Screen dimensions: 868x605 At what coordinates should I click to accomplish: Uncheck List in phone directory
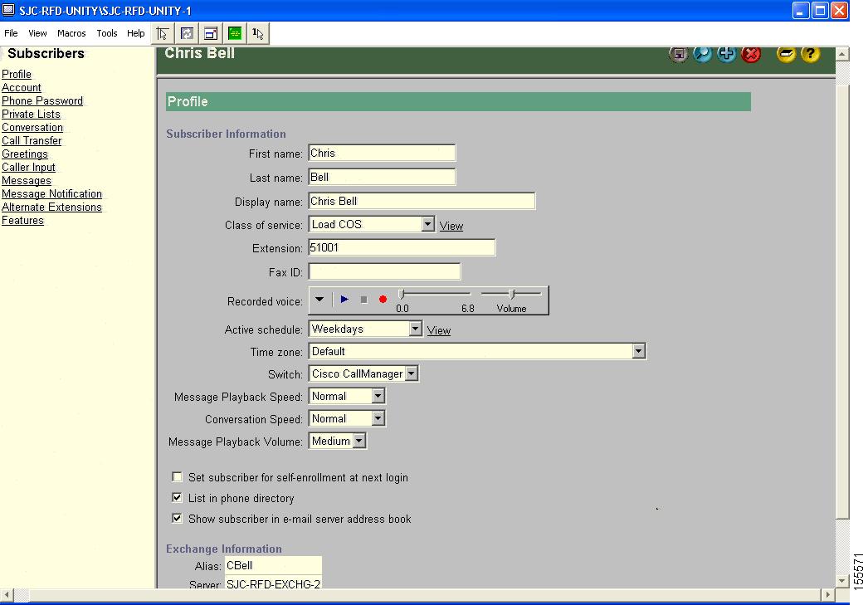coord(177,498)
